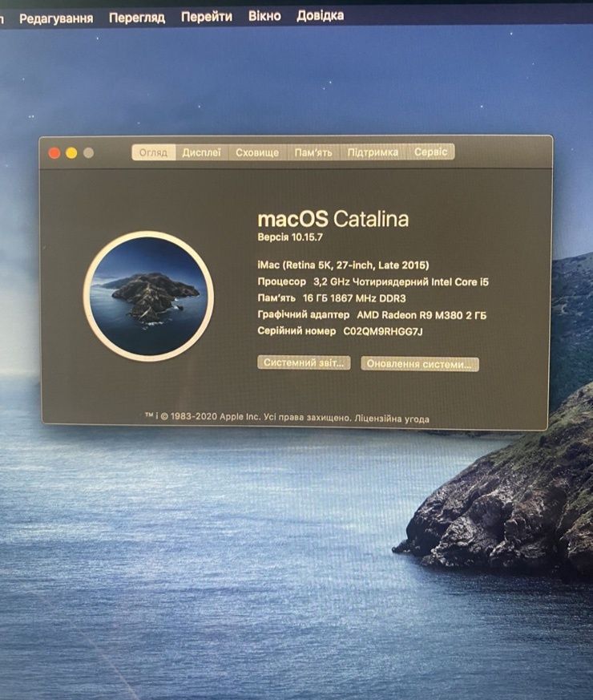Image resolution: width=593 pixels, height=700 pixels.
Task: Switch to the Сервіс tab
Action: [430, 152]
